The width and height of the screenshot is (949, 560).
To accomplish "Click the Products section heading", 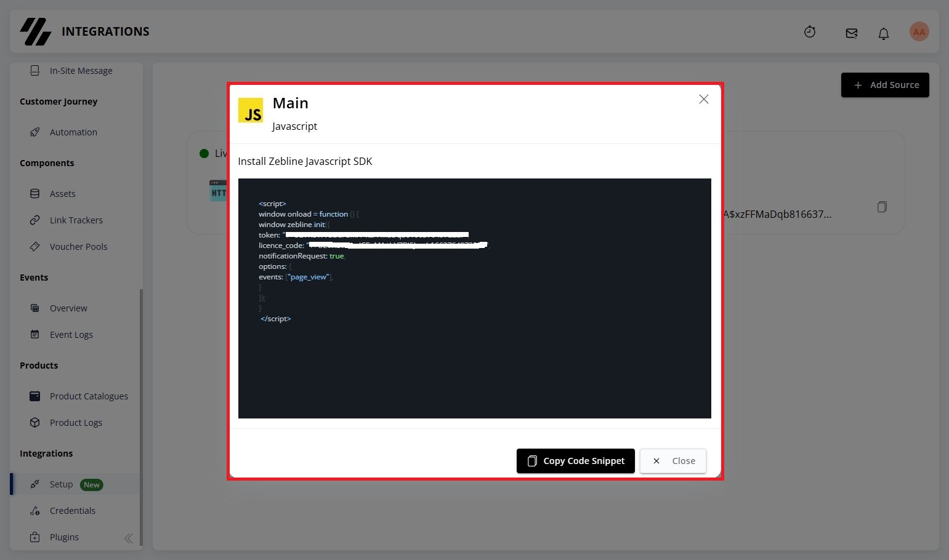I will click(x=39, y=366).
